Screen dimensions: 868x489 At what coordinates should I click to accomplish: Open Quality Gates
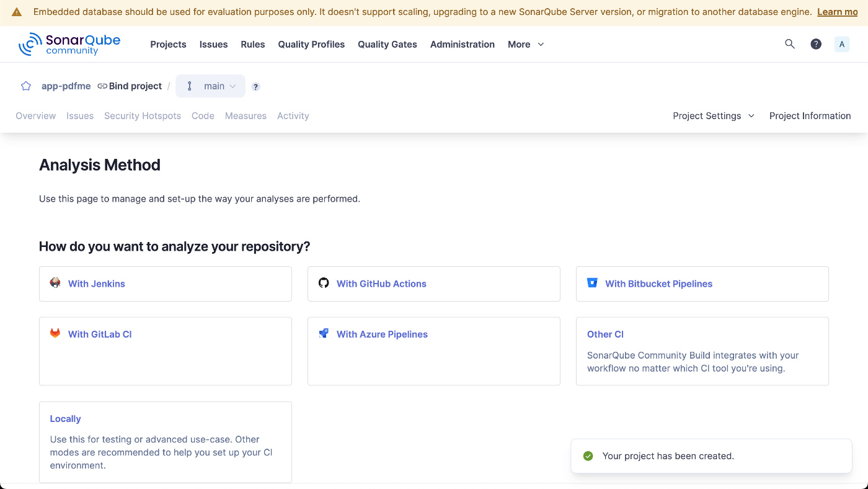[x=387, y=44]
